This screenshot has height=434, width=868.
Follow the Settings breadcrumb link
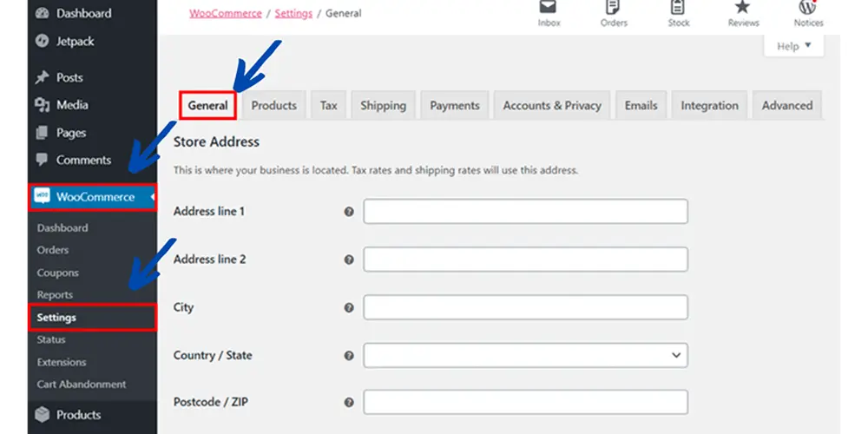[293, 13]
